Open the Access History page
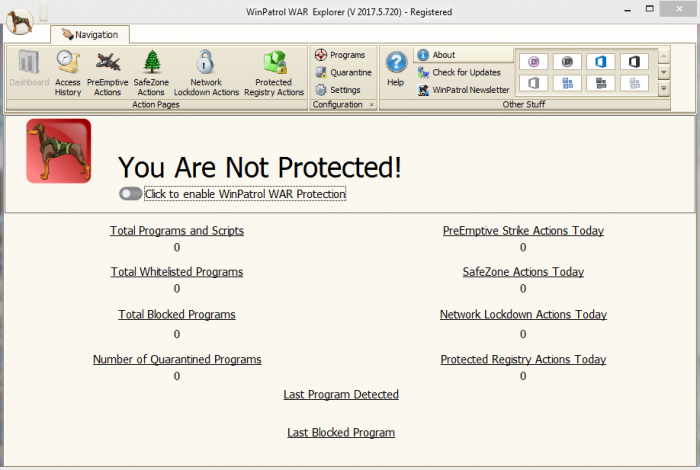The height and width of the screenshot is (470, 700). tap(68, 73)
